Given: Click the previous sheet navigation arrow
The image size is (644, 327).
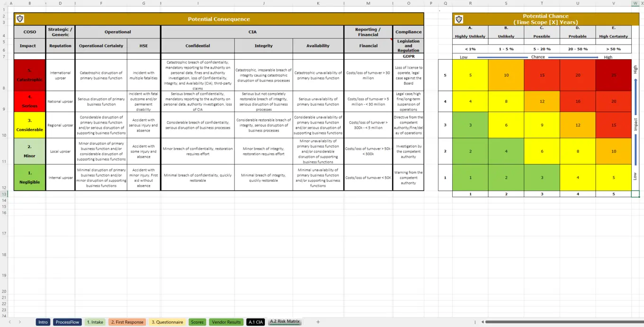Looking at the screenshot, I should (x=10, y=322).
